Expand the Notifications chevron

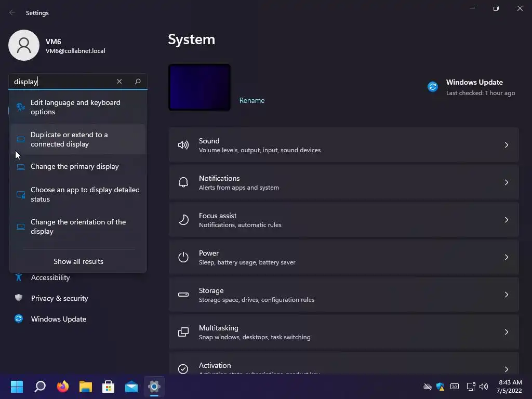(x=506, y=182)
